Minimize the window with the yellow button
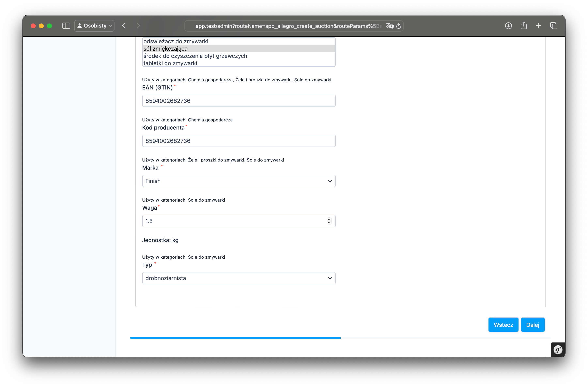Image resolution: width=588 pixels, height=387 pixels. (41, 26)
